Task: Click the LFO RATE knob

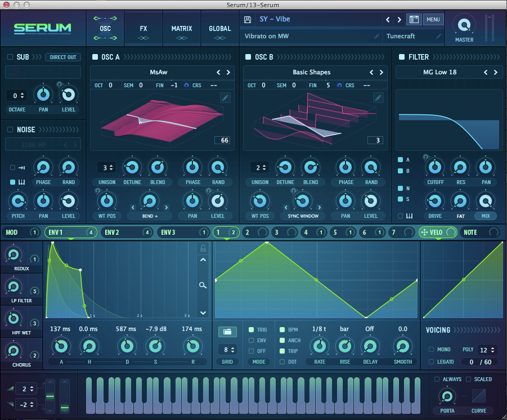Action: click(320, 346)
